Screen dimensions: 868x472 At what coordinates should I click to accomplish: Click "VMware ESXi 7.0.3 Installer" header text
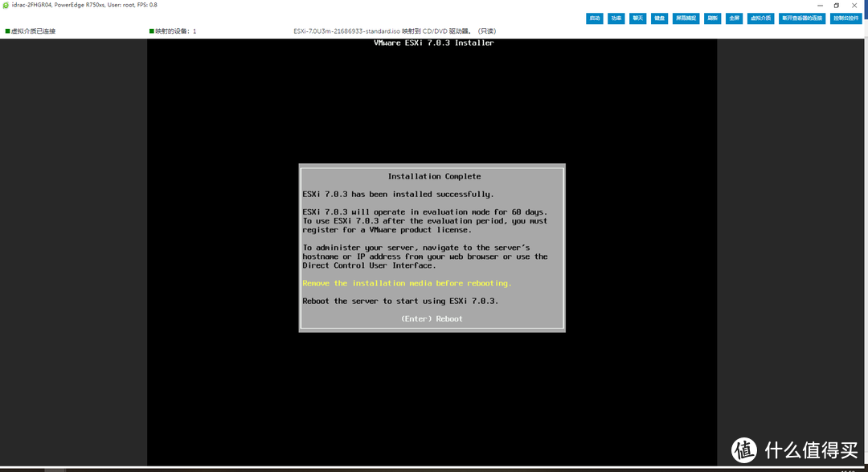pyautogui.click(x=433, y=43)
